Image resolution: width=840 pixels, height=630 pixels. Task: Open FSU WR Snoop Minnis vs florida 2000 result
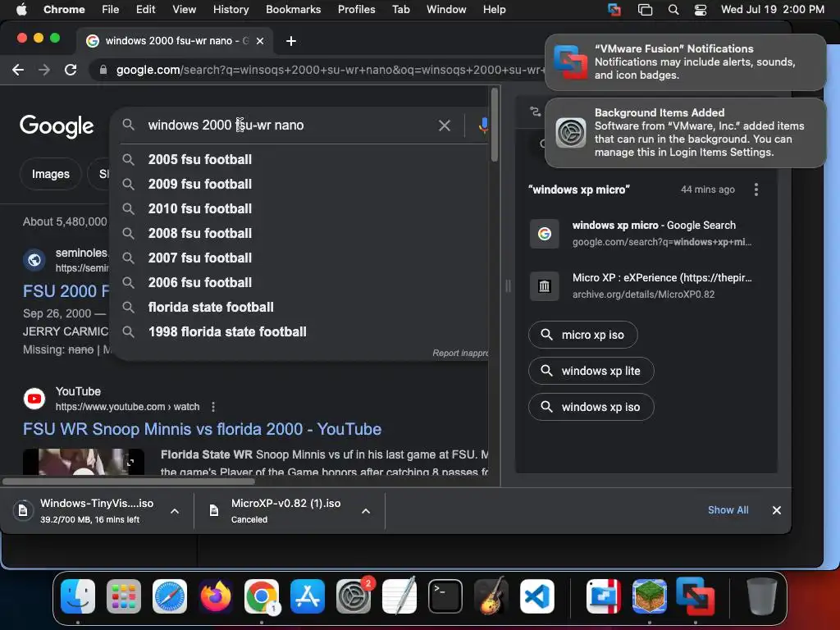(202, 429)
